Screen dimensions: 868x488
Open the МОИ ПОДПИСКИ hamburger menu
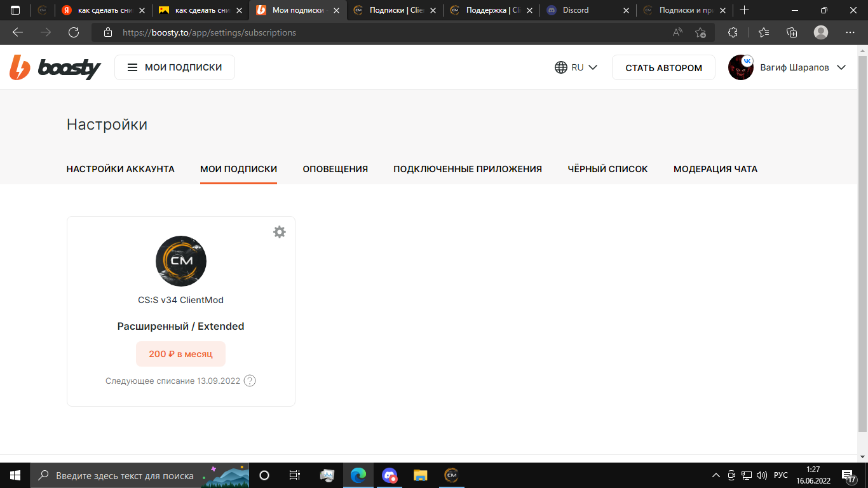pos(175,67)
